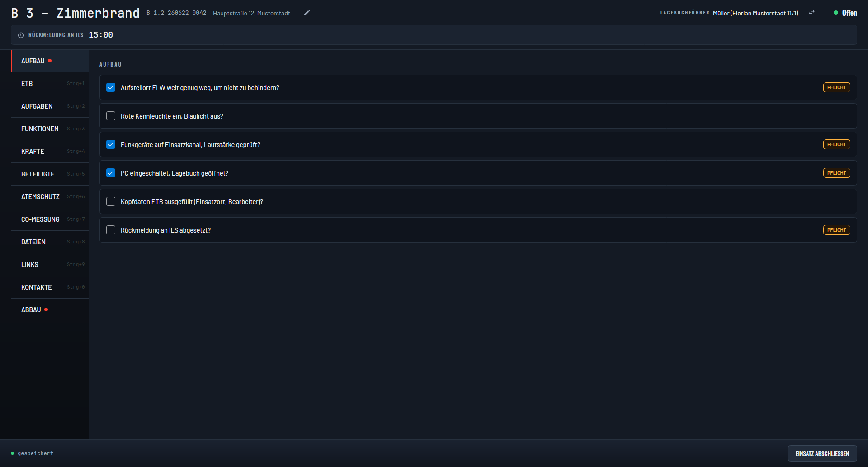
Task: Open the Kräfte sidebar tab
Action: [x=50, y=152]
